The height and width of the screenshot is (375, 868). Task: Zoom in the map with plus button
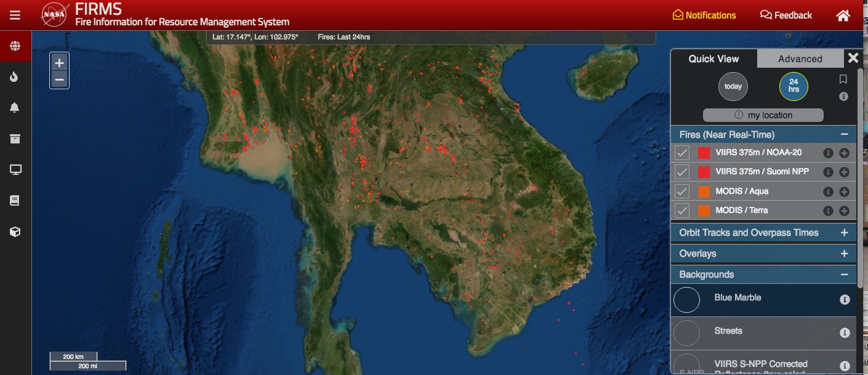point(59,63)
